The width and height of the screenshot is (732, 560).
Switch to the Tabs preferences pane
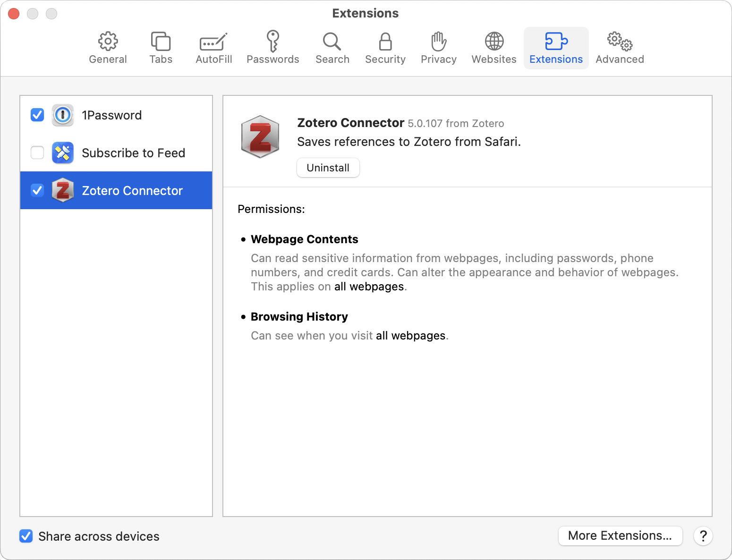161,48
